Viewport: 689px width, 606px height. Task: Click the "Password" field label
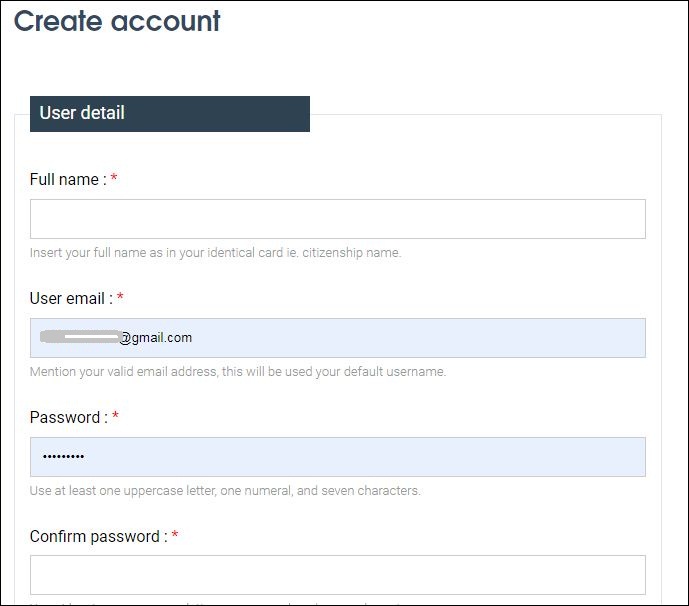[65, 418]
